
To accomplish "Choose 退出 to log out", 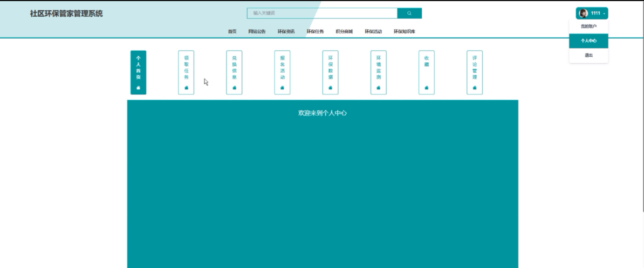I will (589, 55).
